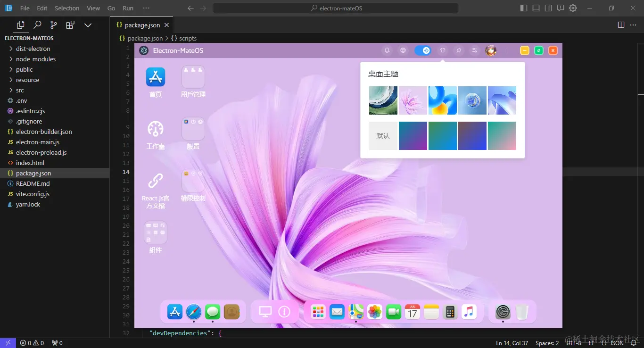Choose the 默认 default theme option

(x=383, y=135)
